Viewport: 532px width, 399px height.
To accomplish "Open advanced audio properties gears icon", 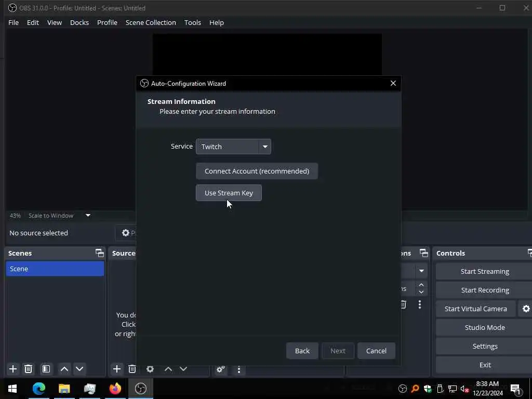I will click(x=220, y=369).
